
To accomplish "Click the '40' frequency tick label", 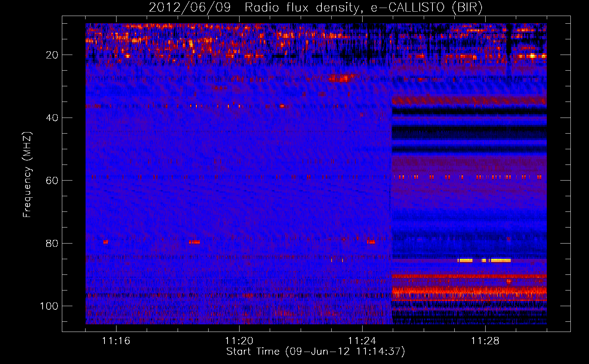I will 52,118.
